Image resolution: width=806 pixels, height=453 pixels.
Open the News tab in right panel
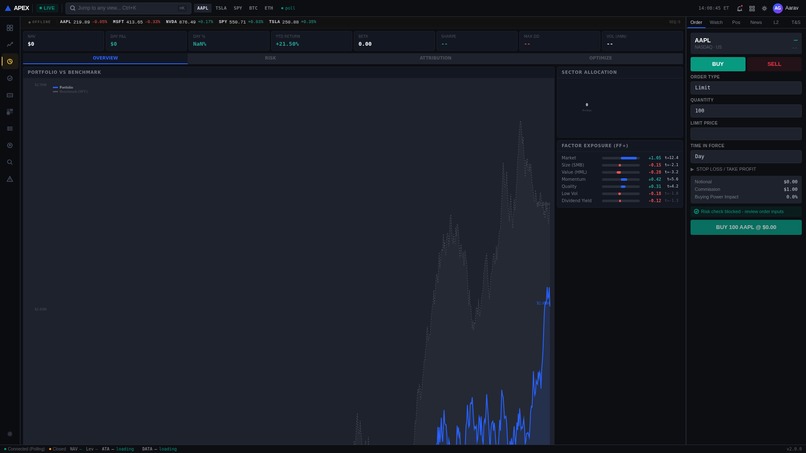click(x=756, y=22)
